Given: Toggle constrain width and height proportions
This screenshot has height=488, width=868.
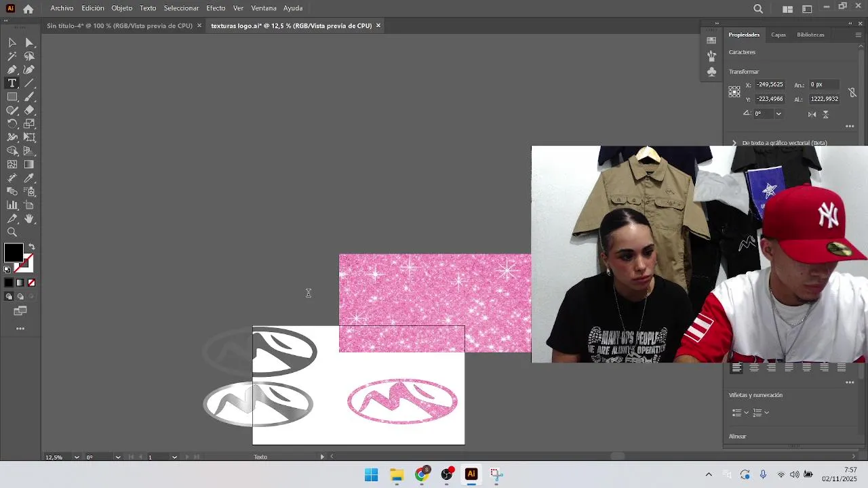Looking at the screenshot, I should (852, 91).
